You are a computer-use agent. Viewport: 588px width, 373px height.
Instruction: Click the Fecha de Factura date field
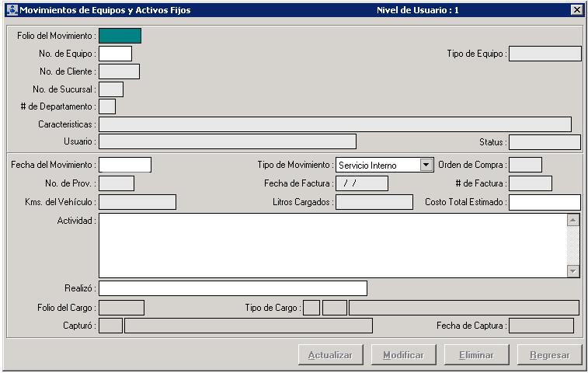pos(361,183)
